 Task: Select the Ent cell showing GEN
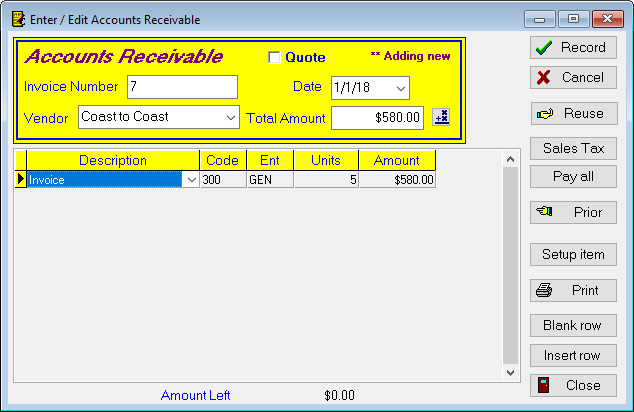270,180
